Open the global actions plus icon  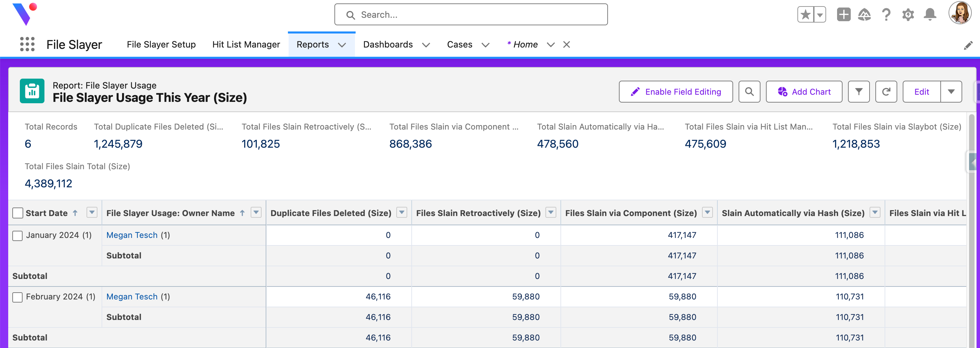tap(844, 15)
